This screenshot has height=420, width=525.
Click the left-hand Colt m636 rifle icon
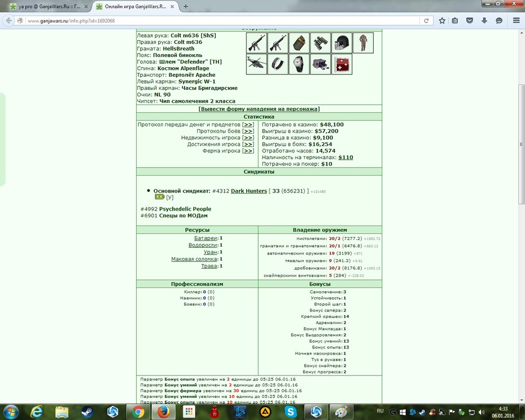256,43
